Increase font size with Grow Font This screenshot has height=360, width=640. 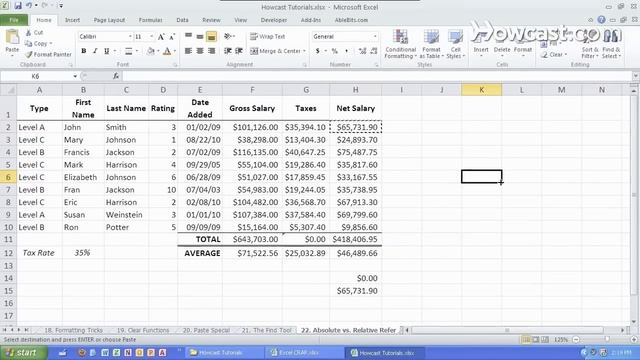161,37
